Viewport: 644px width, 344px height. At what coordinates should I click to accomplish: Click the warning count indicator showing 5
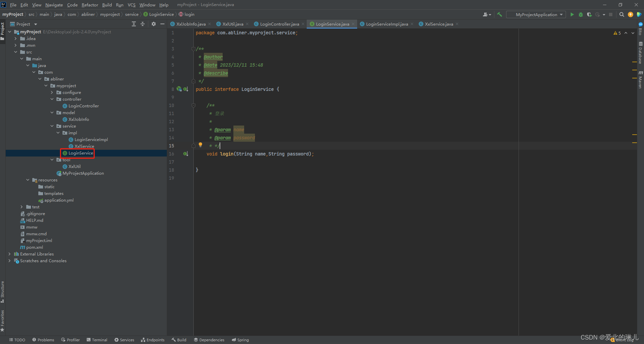617,33
